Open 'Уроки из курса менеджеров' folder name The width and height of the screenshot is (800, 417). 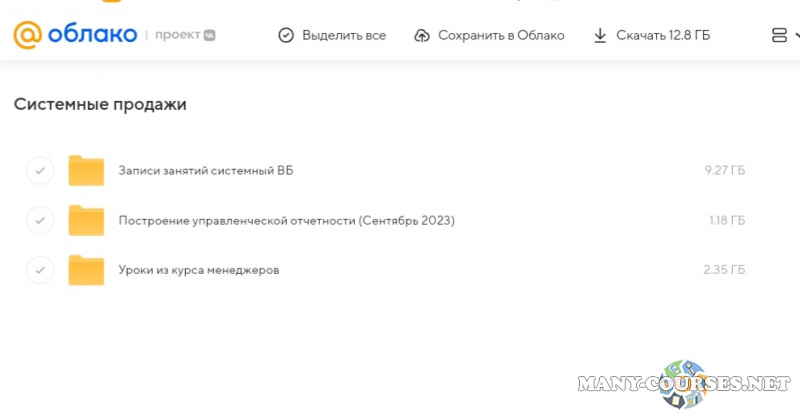pyautogui.click(x=198, y=270)
